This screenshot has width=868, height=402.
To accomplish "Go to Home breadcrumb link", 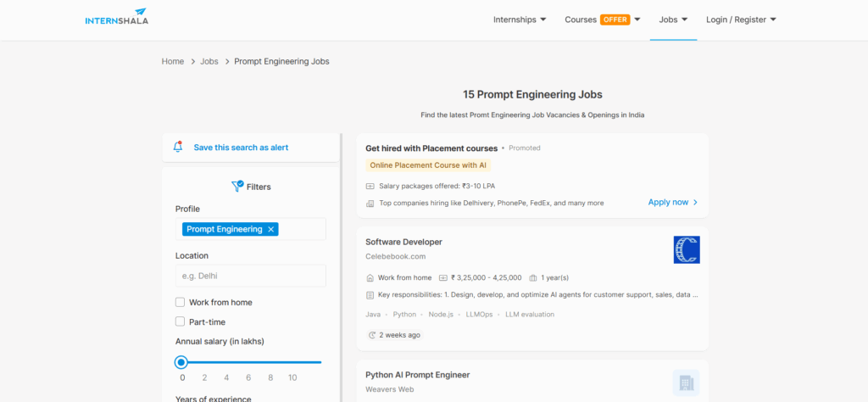I will coord(173,61).
